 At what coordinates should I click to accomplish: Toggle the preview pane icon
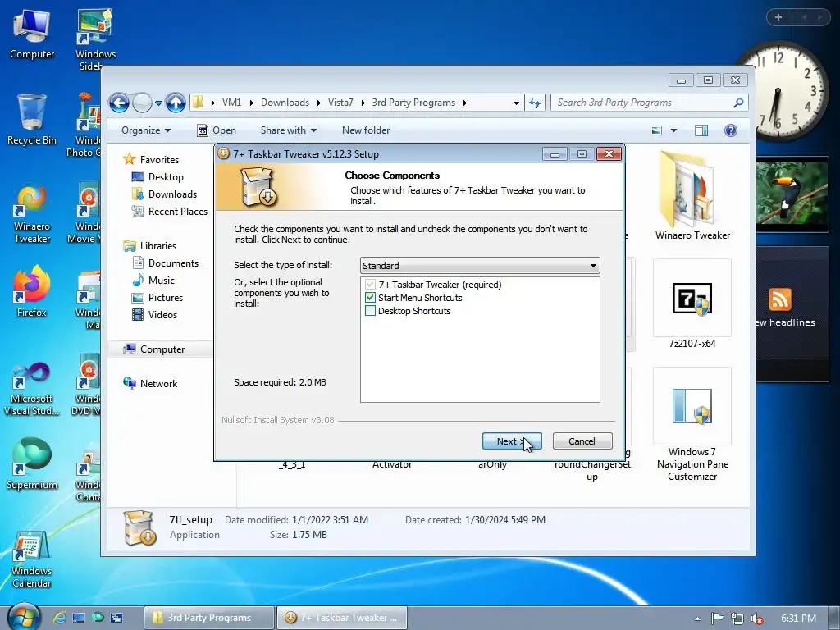[701, 130]
